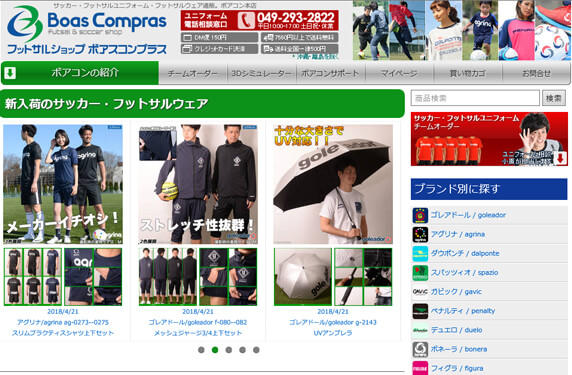Click the Boas Compras logo
The height and width of the screenshot is (375, 572).
[87, 30]
